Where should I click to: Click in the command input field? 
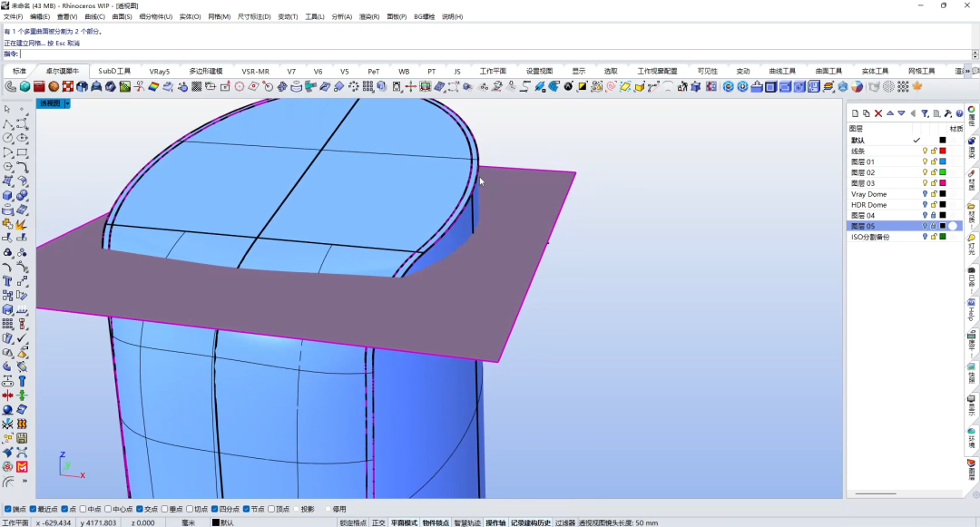pos(496,54)
